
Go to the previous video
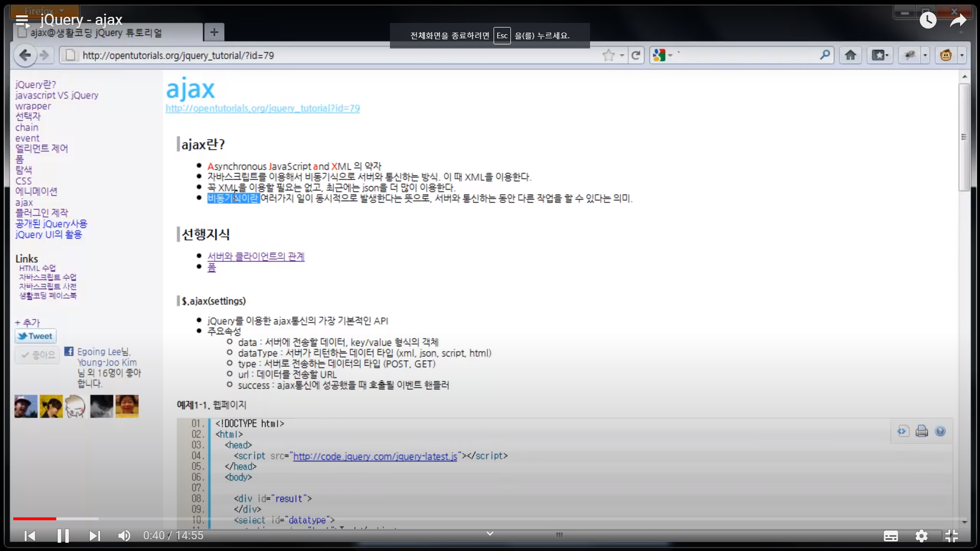tap(30, 536)
